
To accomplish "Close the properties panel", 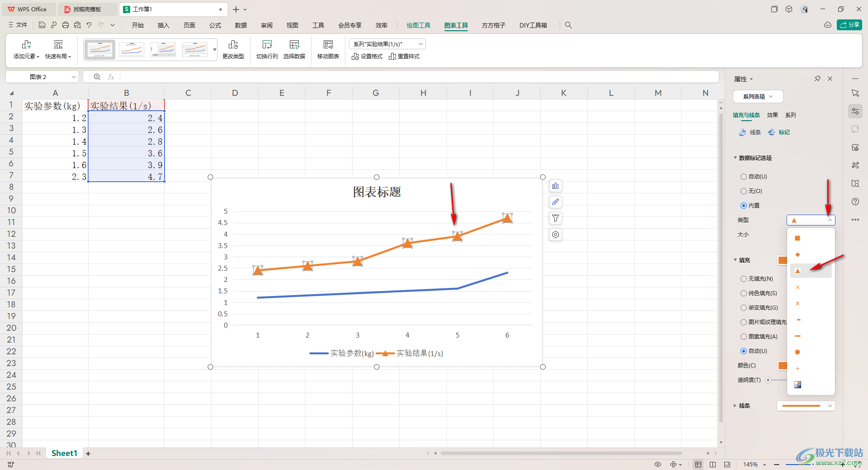I will click(830, 79).
